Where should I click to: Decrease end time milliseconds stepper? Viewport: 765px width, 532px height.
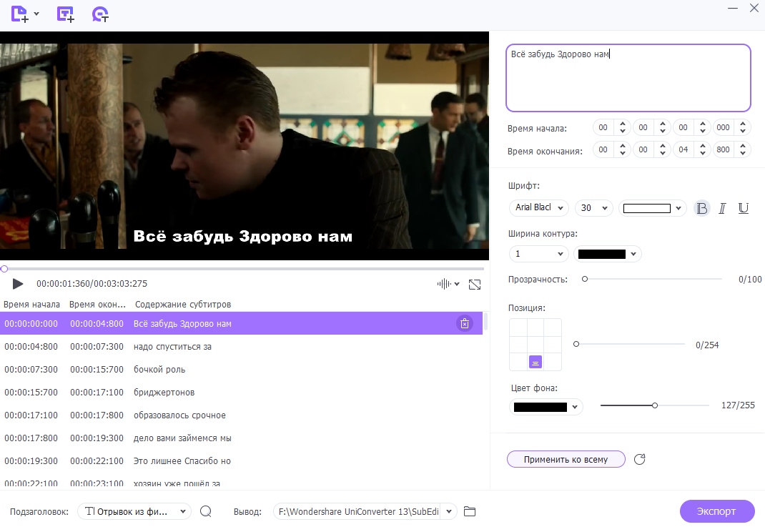(743, 153)
